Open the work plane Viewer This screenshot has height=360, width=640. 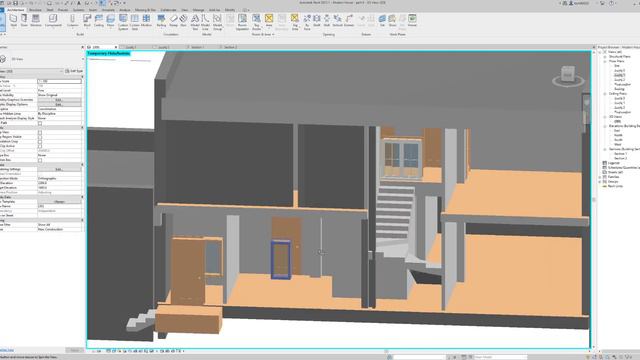point(412,20)
